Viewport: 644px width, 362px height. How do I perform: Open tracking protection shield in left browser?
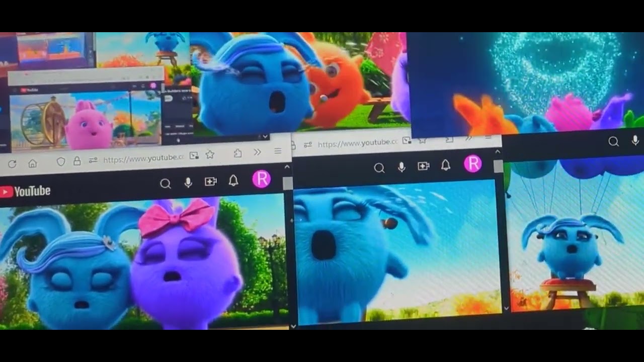[x=60, y=161]
